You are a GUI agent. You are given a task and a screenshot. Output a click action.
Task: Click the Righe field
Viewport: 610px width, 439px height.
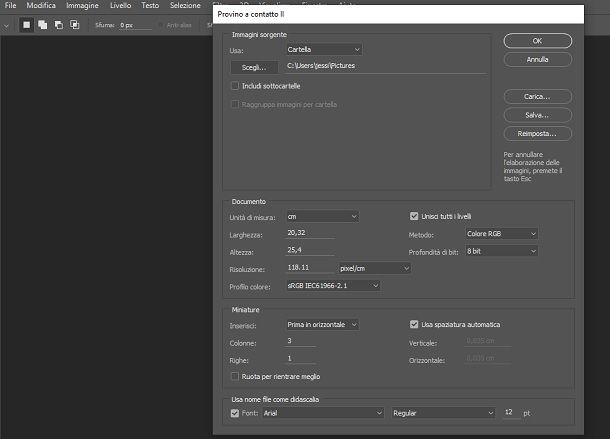300,358
